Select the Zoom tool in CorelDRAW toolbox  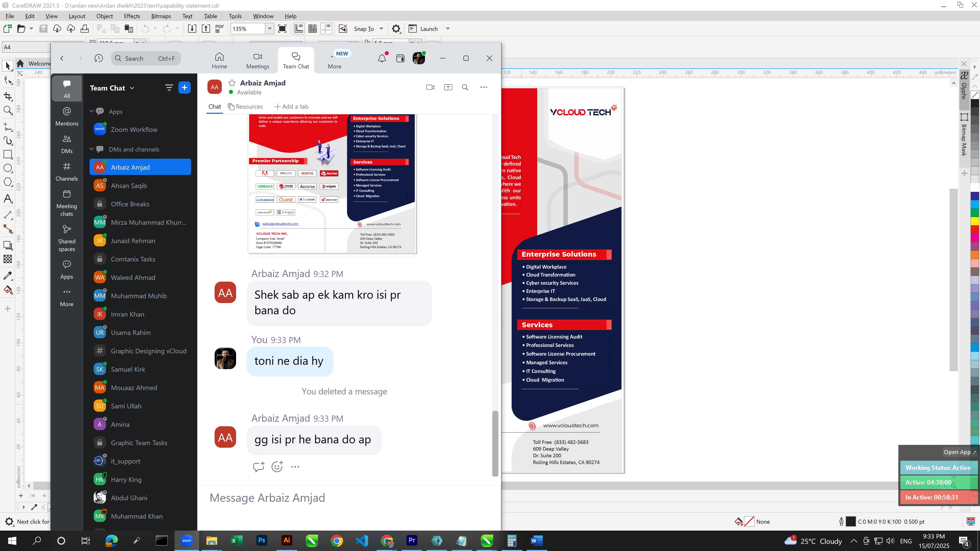point(8,110)
